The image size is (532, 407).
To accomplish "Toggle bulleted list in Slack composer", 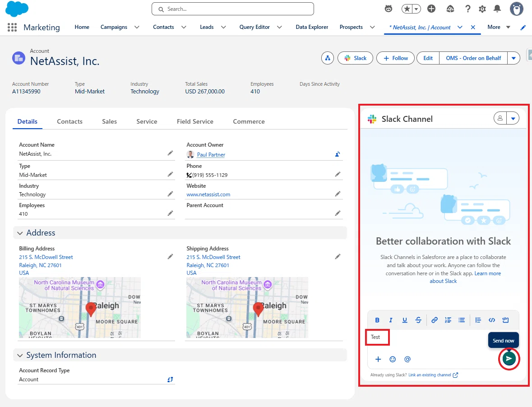I will (x=462, y=320).
